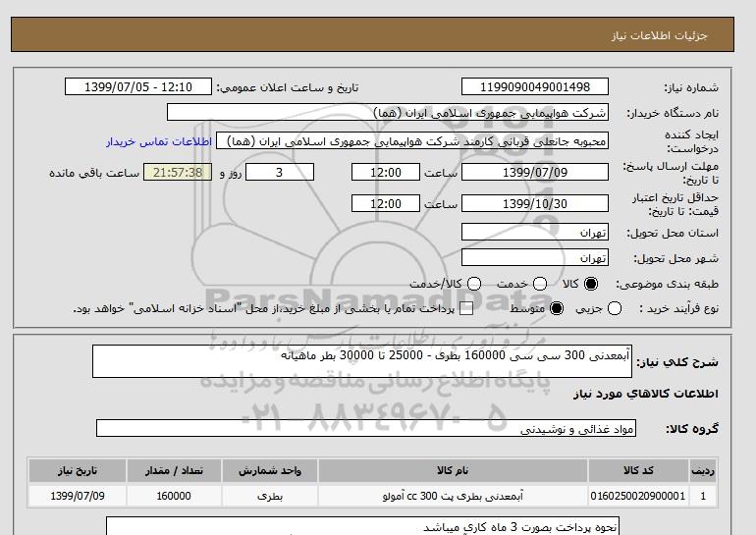
Task: Click the request creator name field
Action: click(x=412, y=140)
